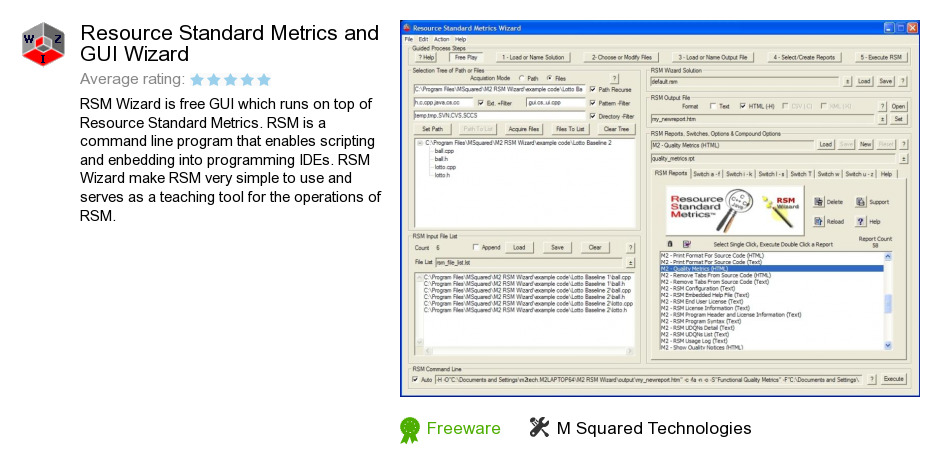The image size is (940, 474).
Task: Select lotto.cpp in the file tree
Action: [x=445, y=167]
